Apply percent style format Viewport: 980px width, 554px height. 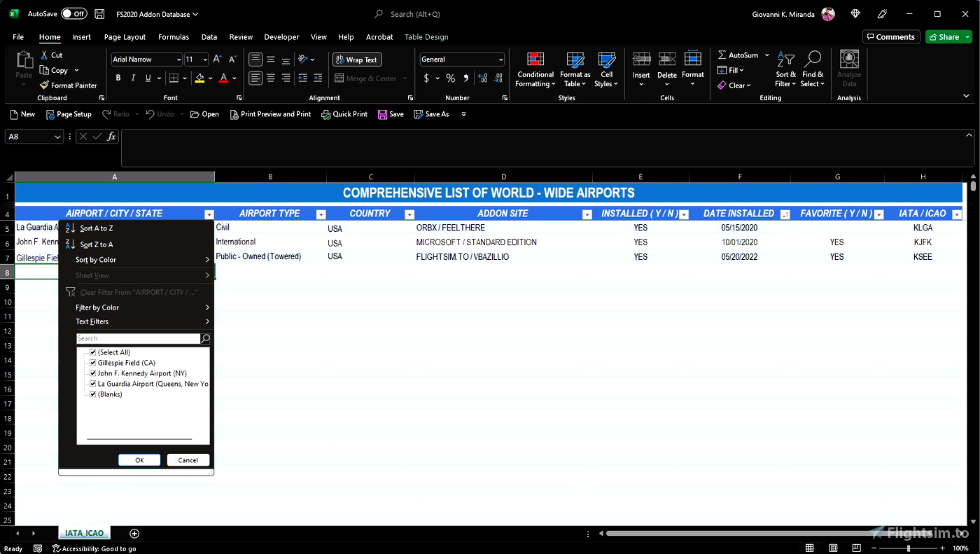pos(450,78)
